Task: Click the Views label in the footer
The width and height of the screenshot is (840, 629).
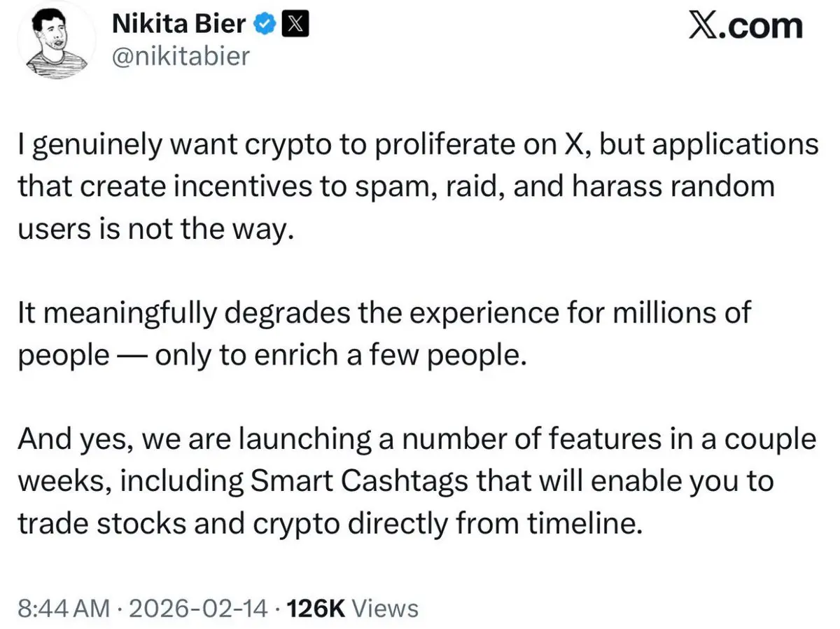Action: 384,608
